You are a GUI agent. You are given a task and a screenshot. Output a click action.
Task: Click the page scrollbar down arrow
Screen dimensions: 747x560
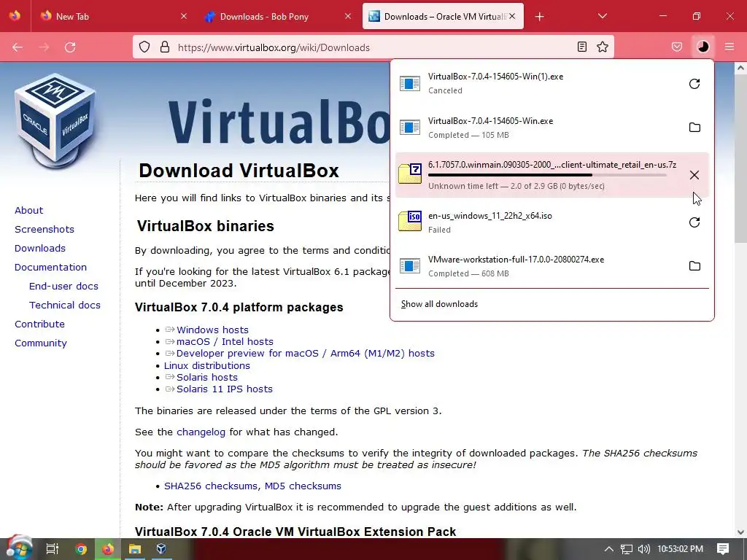[740, 532]
